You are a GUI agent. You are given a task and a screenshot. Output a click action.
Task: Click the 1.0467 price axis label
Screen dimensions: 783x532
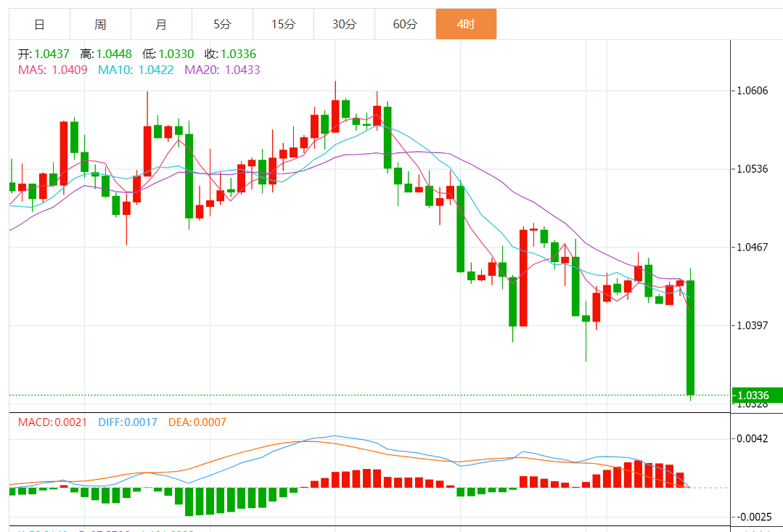[753, 247]
